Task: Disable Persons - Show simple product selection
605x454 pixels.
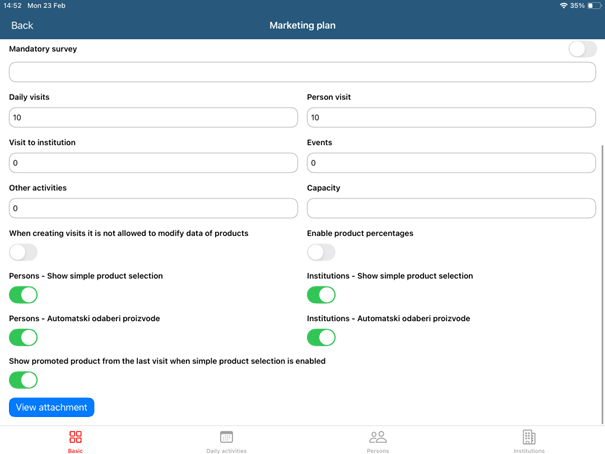Action: point(23,295)
